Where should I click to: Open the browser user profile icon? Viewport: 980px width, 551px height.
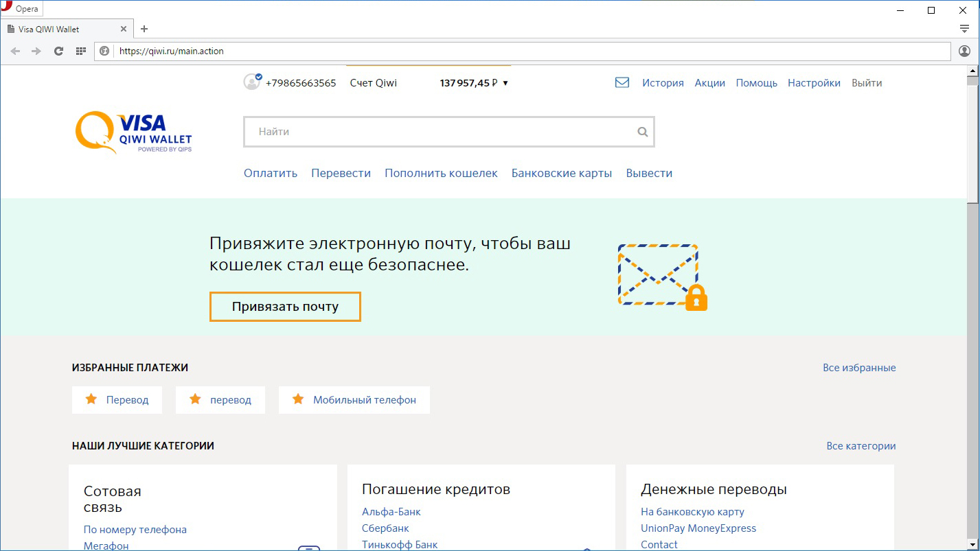click(964, 51)
